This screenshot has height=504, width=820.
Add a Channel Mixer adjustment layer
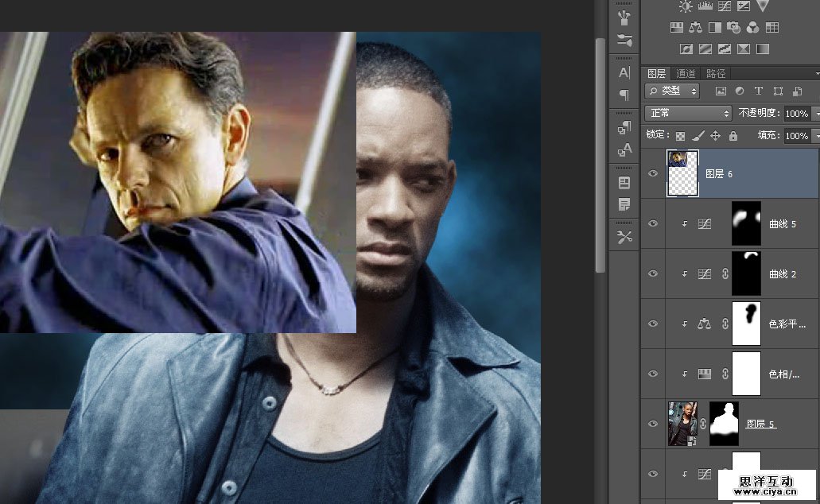(x=753, y=27)
